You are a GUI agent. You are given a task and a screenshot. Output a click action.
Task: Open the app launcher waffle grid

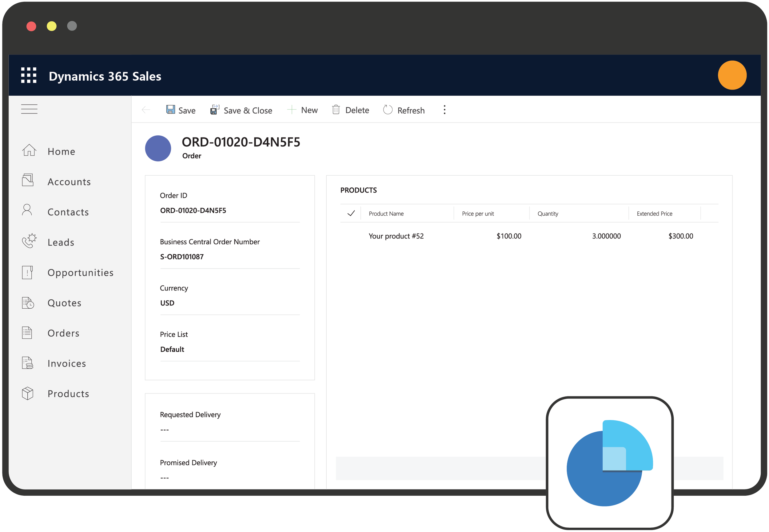[x=29, y=75]
